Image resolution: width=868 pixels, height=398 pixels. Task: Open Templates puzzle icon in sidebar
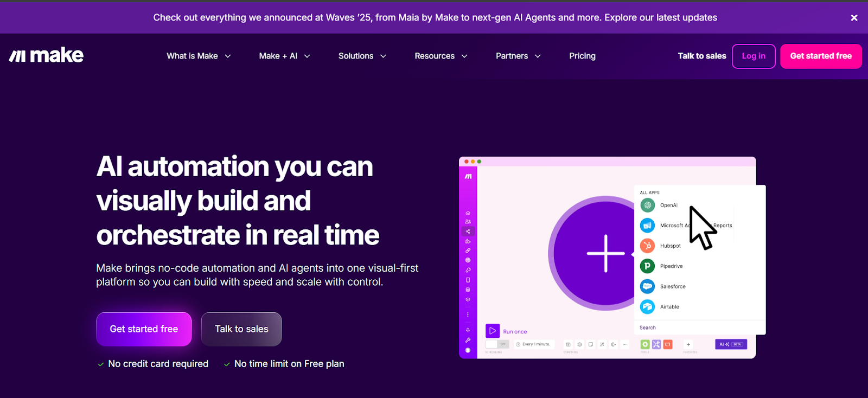pos(468,241)
